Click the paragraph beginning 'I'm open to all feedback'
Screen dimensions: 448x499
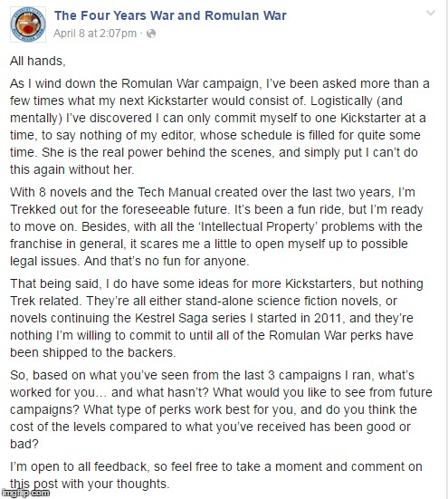216,475
